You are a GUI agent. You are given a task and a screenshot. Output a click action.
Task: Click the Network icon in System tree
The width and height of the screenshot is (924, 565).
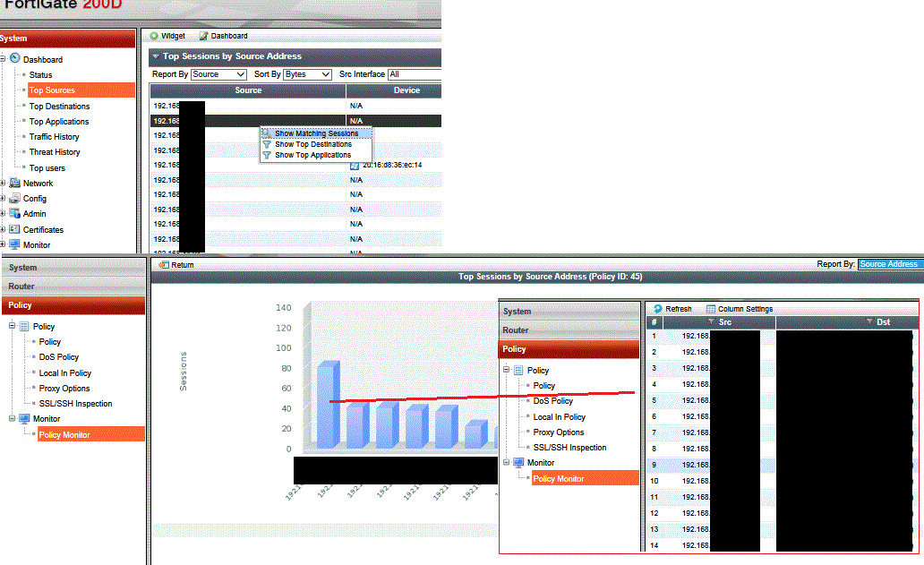click(x=14, y=184)
